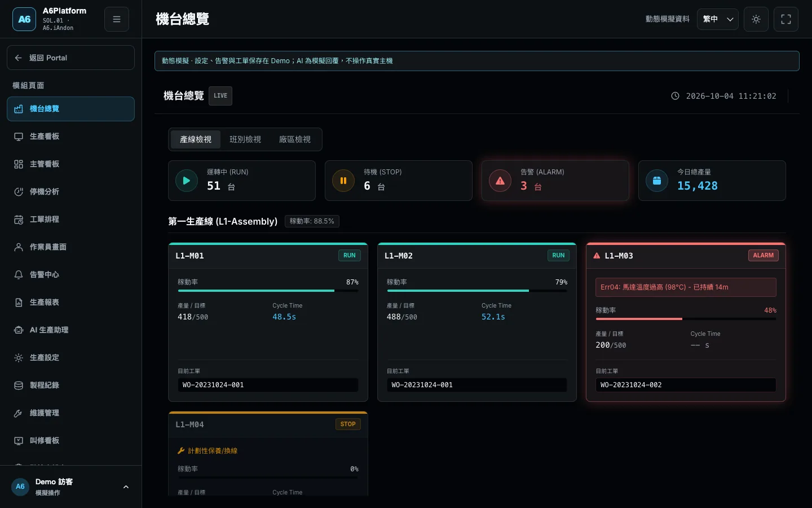Switch to the 廠區檢視 tab
812x508 pixels.
pos(295,139)
